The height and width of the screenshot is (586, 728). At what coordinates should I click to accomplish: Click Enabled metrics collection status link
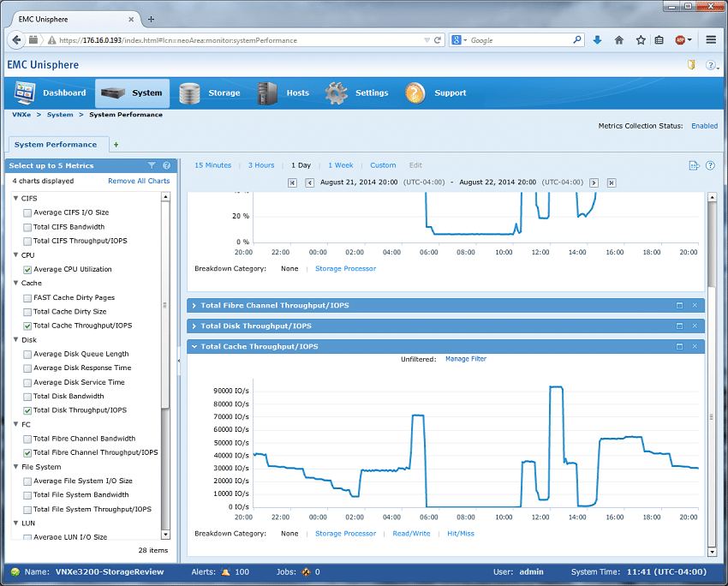(x=704, y=126)
